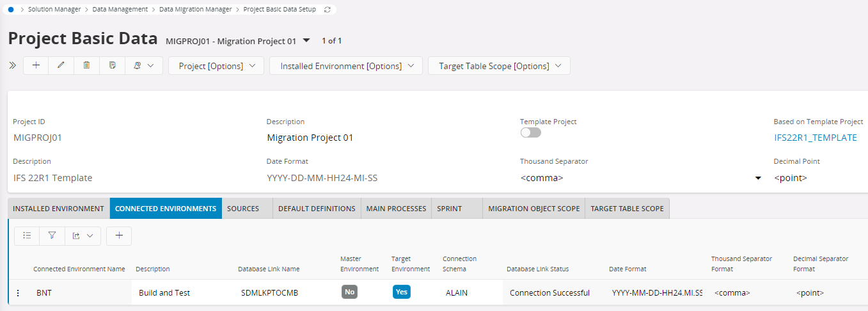Open the Project [Options] dropdown

tap(216, 66)
